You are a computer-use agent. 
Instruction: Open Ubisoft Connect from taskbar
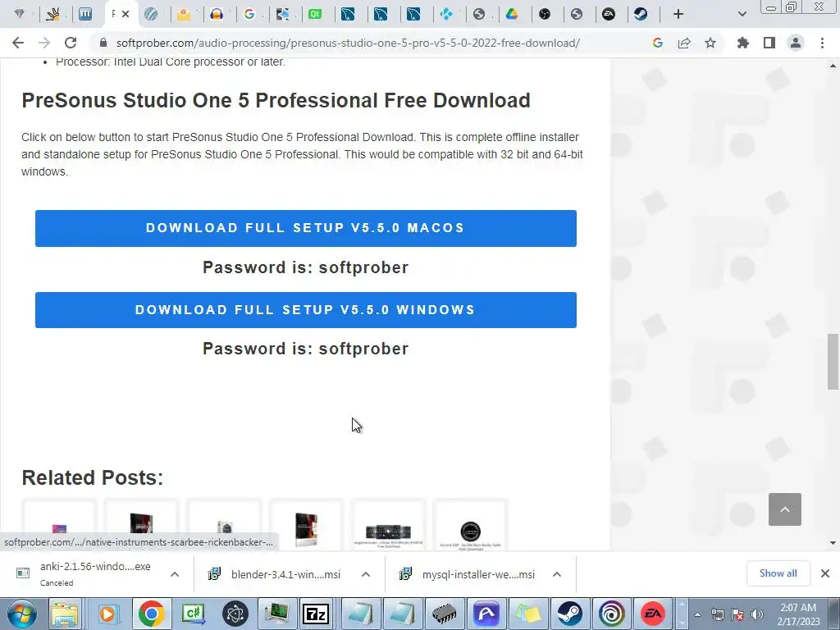(612, 614)
